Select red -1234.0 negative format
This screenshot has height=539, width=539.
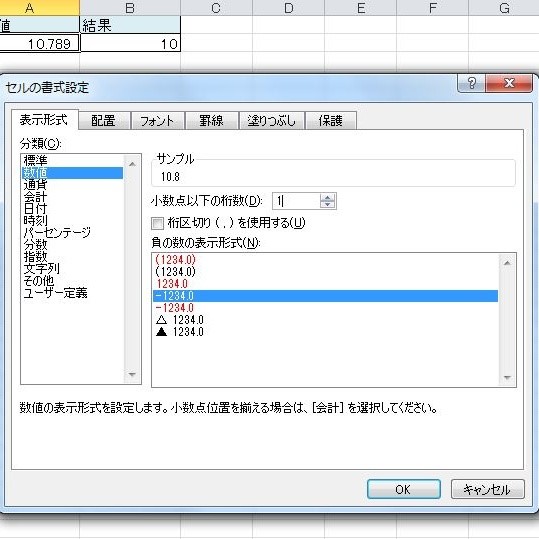pos(325,308)
